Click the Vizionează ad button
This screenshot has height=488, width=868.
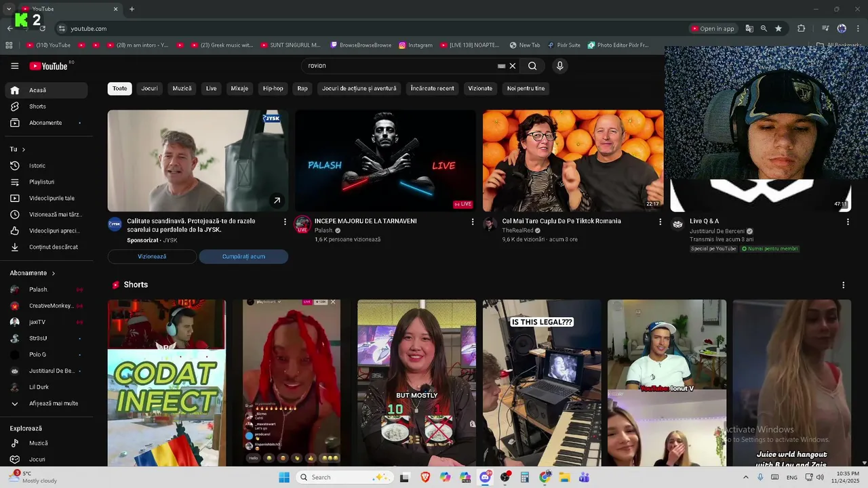click(152, 257)
